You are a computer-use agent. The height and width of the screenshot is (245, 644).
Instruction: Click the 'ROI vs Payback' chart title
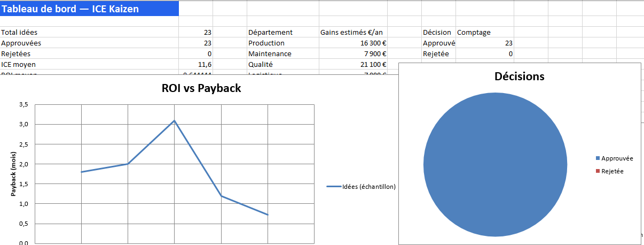pos(201,88)
